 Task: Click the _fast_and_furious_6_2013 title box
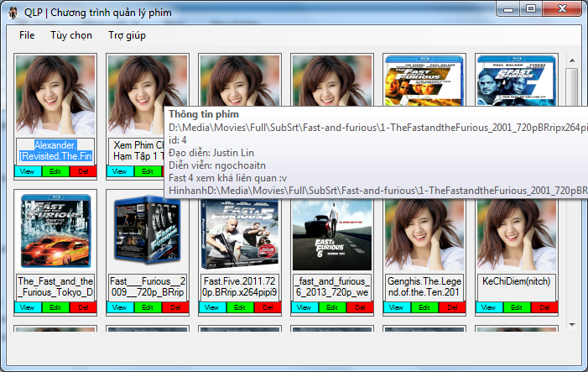[332, 287]
